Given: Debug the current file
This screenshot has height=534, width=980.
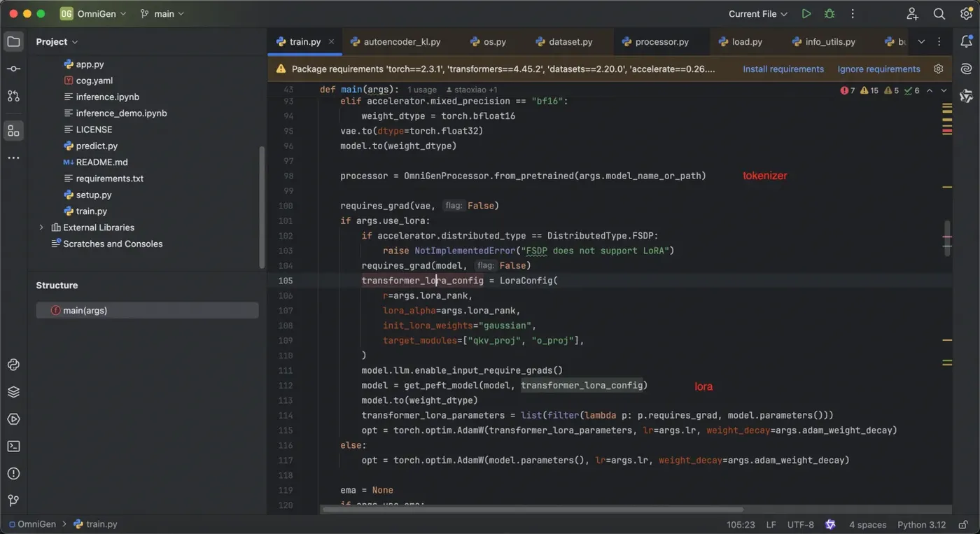Looking at the screenshot, I should click(829, 13).
